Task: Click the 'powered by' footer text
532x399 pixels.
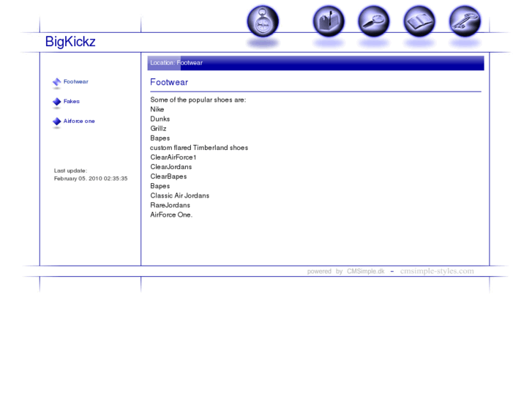Action: point(325,272)
